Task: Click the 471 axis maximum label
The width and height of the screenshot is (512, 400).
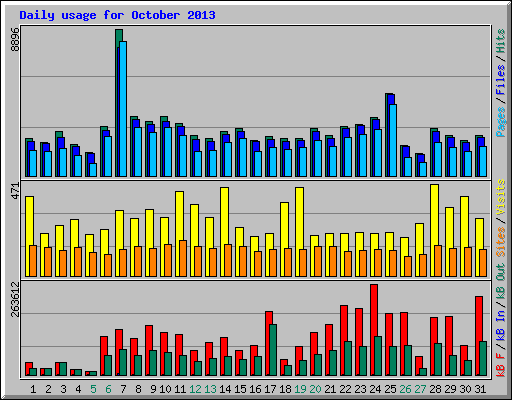Action: click(x=15, y=191)
